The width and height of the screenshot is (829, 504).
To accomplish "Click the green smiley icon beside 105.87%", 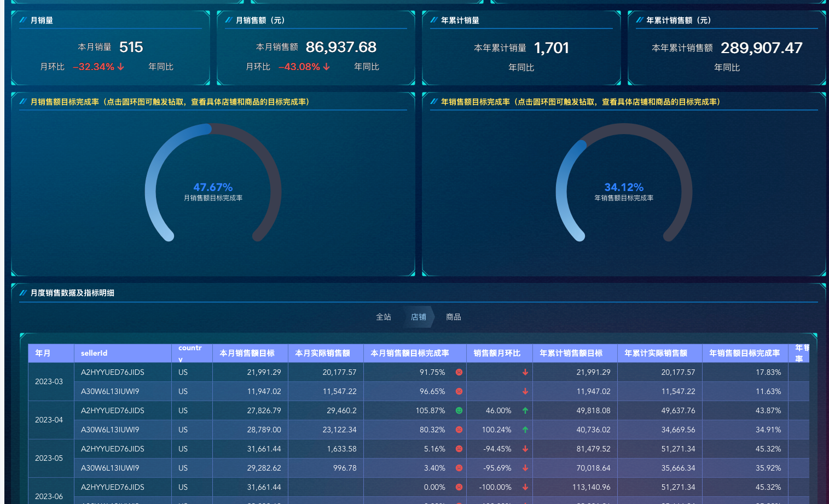I will tap(459, 410).
